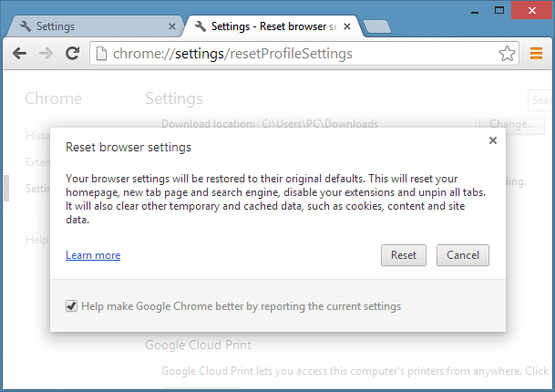The height and width of the screenshot is (392, 555).
Task: Select the Settings - Reset browser tab
Action: click(x=272, y=26)
